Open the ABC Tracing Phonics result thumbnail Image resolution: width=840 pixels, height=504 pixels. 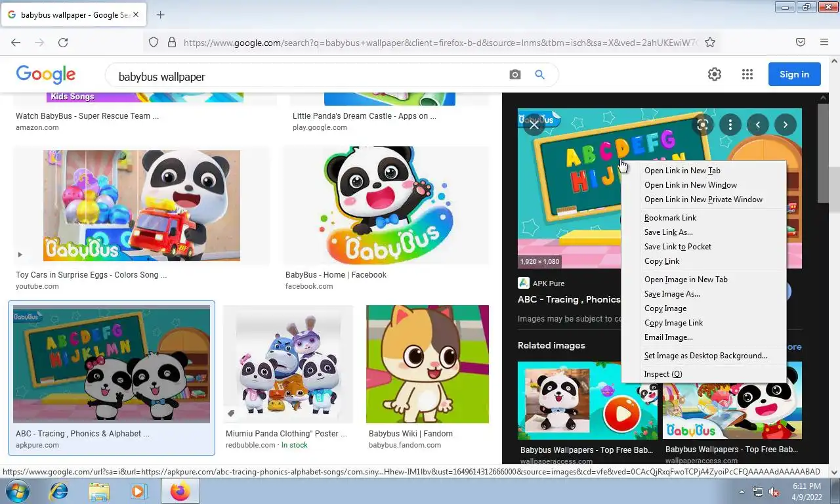point(112,364)
